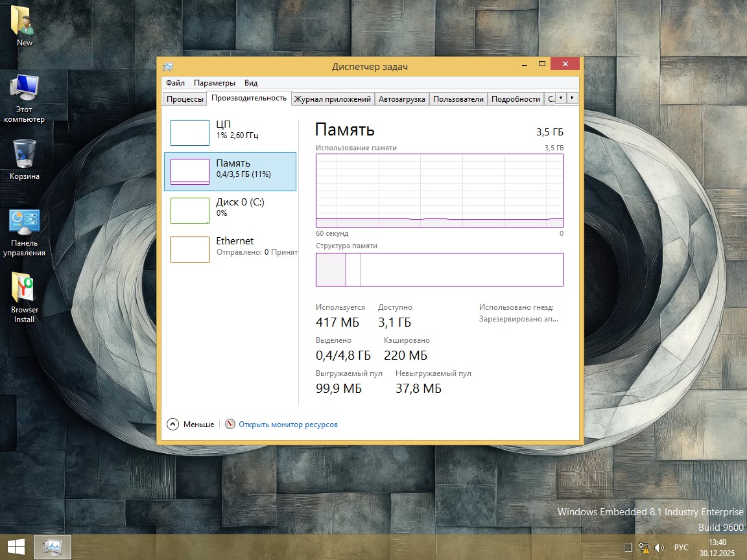The image size is (747, 560).
Task: Click the Открыть монитор ресурсов link
Action: [288, 425]
